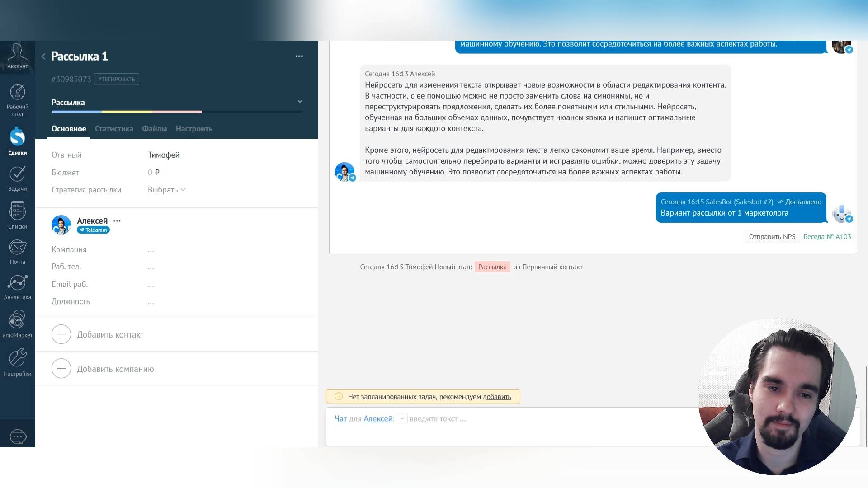Open the Сделки section in sidebar
Viewport: 868px width, 488px height.
click(17, 137)
